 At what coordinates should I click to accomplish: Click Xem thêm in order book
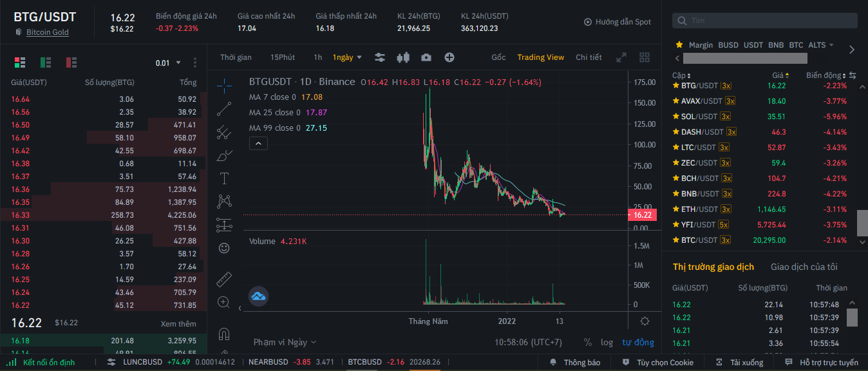point(178,323)
